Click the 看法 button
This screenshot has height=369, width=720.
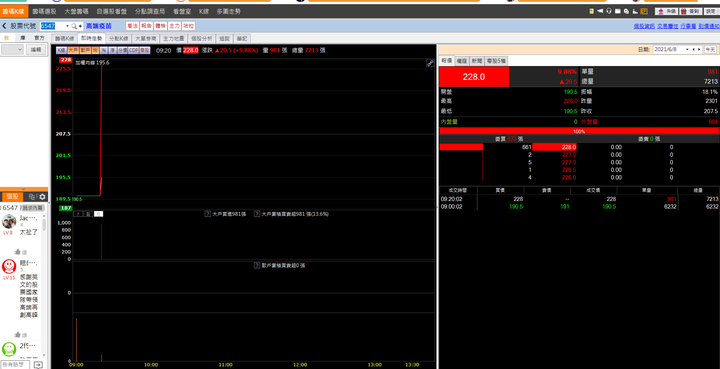(132, 26)
